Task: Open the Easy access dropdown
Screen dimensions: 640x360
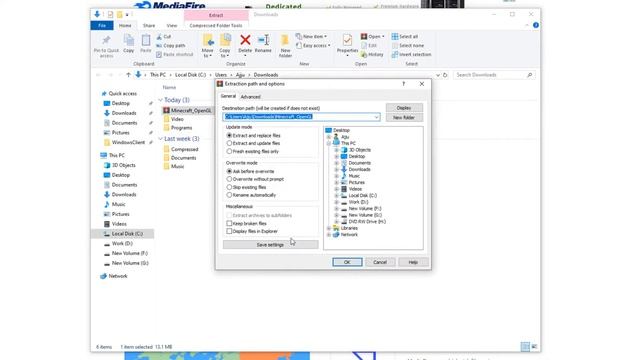Action: [313, 45]
